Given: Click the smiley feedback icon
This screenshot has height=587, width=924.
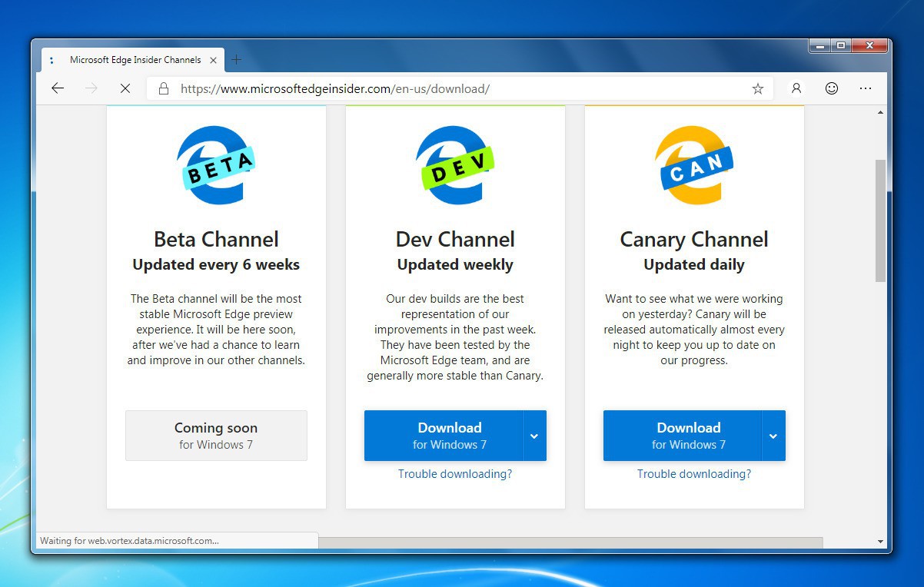Looking at the screenshot, I should pos(831,88).
